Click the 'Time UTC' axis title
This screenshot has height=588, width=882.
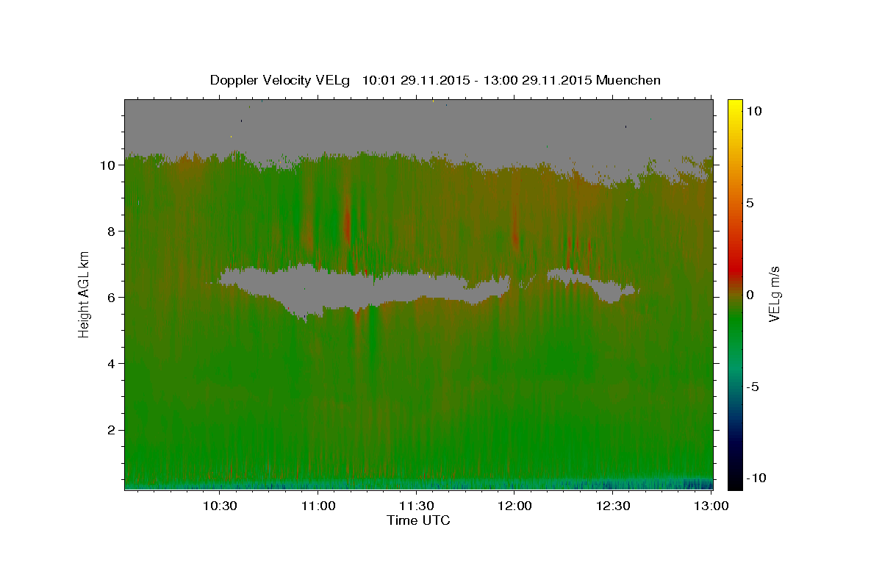(x=418, y=520)
